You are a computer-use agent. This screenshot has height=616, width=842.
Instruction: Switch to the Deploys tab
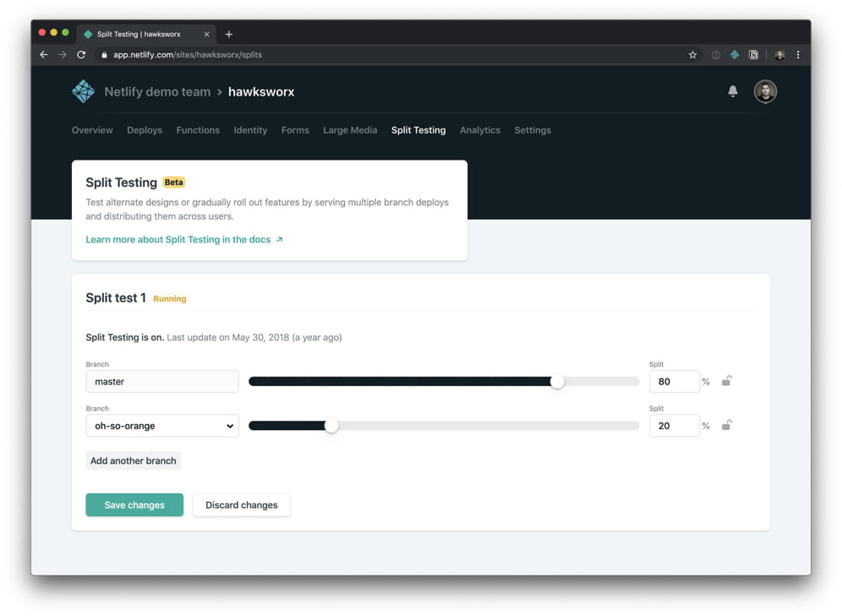[x=144, y=130]
